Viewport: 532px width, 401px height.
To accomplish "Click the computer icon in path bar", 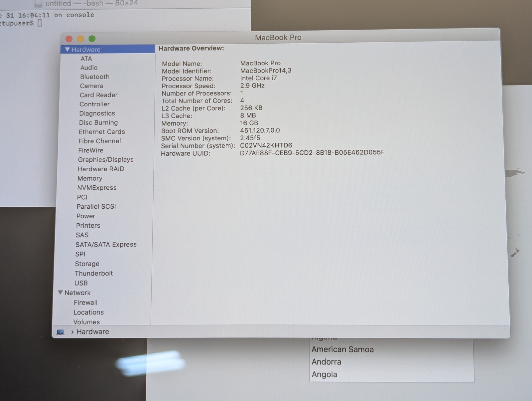I will click(60, 332).
